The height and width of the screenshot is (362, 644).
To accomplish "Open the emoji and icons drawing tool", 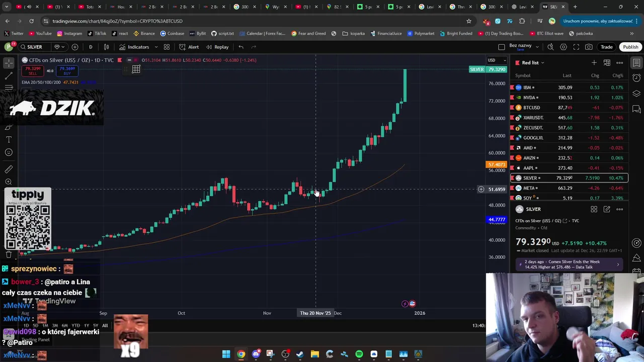I will pos(9,152).
